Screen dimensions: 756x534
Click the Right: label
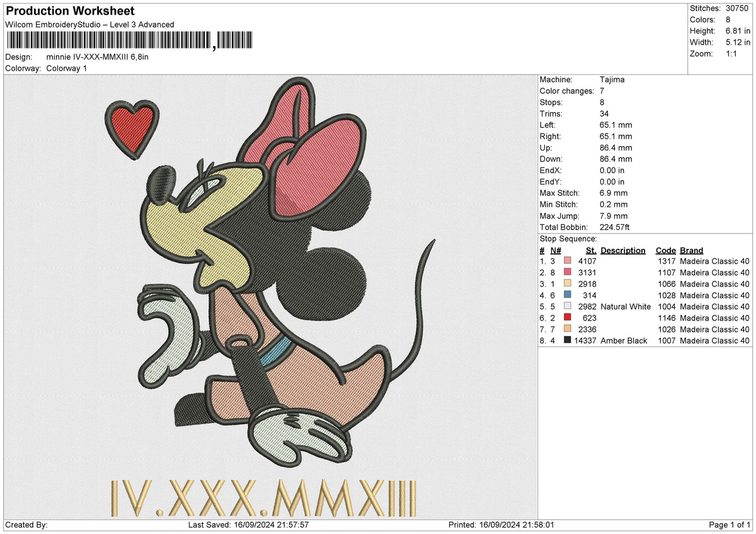(551, 137)
